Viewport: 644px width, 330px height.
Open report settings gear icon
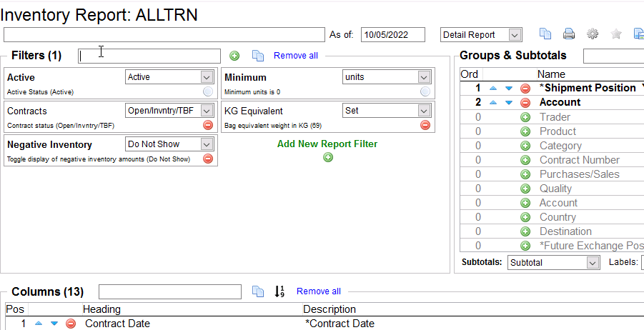coord(593,34)
